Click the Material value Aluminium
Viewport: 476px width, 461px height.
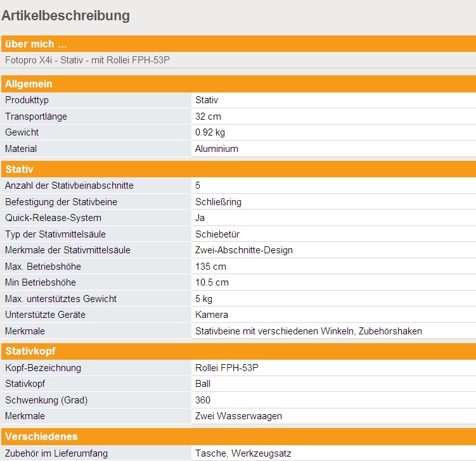[x=217, y=149]
